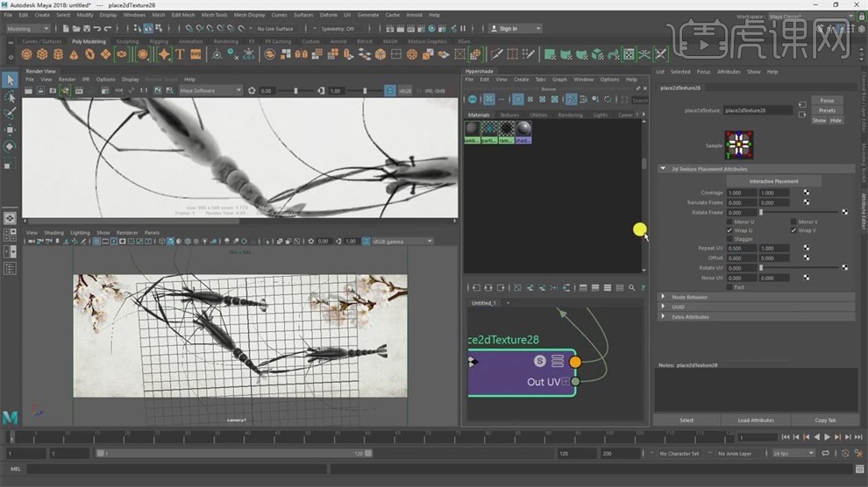This screenshot has width=868, height=487.
Task: Click the Presets button
Action: pos(827,110)
